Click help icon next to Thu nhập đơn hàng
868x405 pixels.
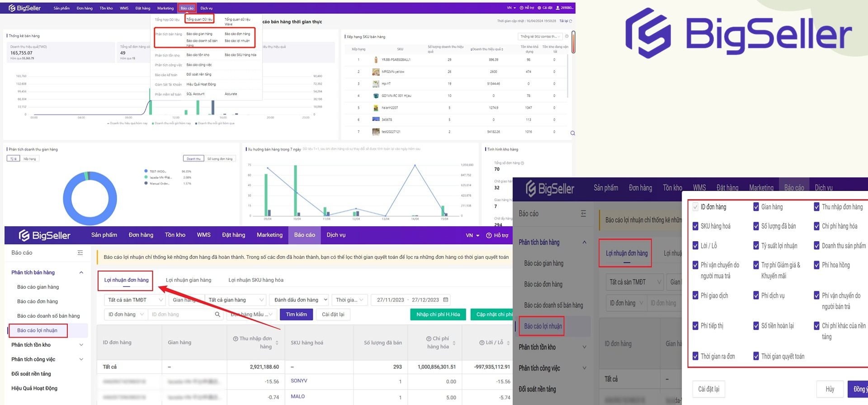pos(236,339)
